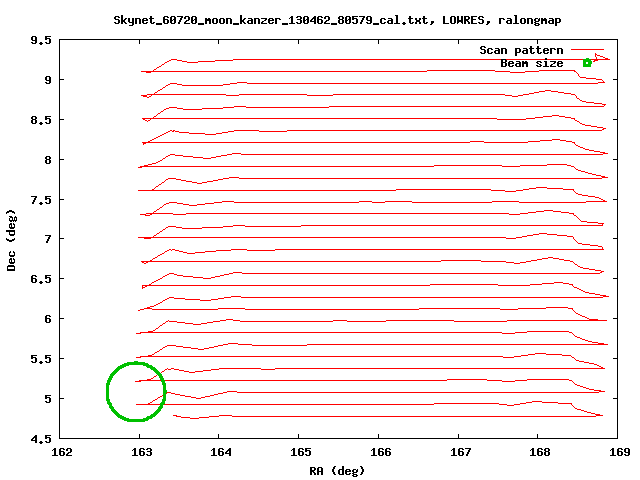
Task: Click the y-axis tick label 9
Action: coord(48,80)
